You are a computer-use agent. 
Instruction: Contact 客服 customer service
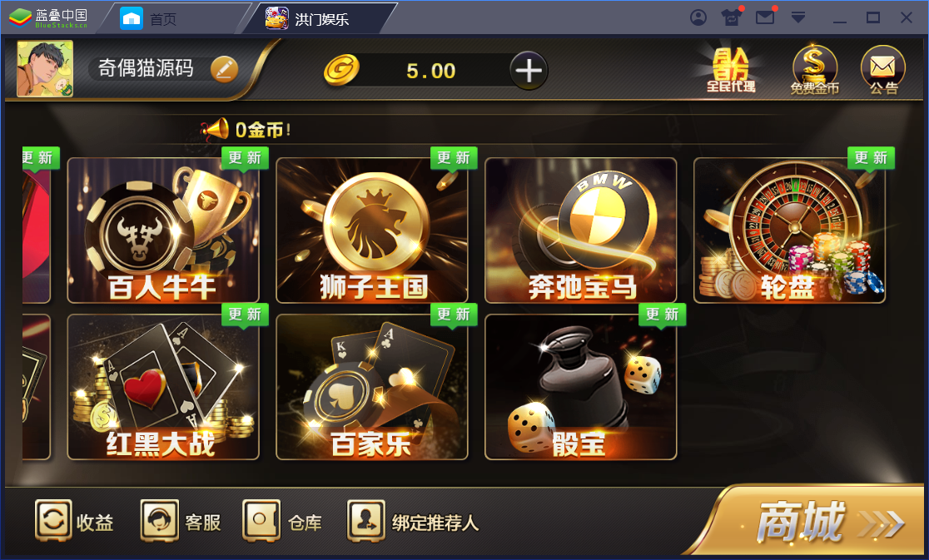(181, 521)
